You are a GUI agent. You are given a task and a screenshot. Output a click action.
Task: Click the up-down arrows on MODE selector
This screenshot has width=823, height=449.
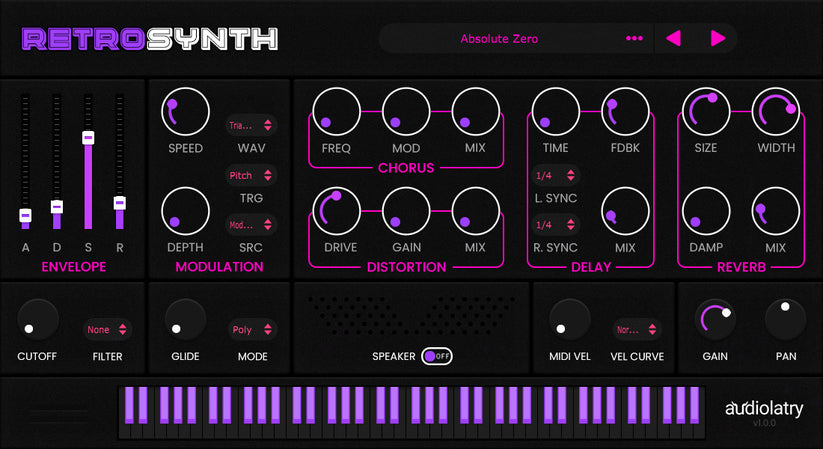point(268,329)
